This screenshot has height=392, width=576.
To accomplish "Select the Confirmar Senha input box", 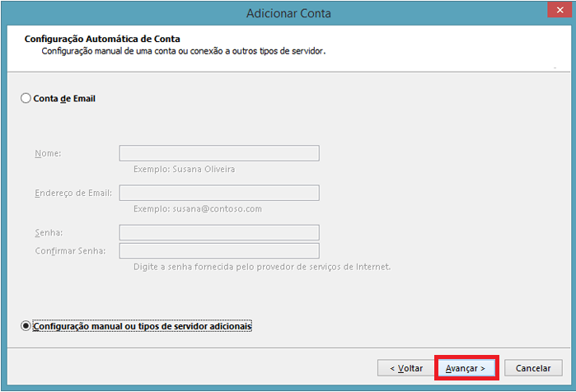I will click(x=219, y=250).
